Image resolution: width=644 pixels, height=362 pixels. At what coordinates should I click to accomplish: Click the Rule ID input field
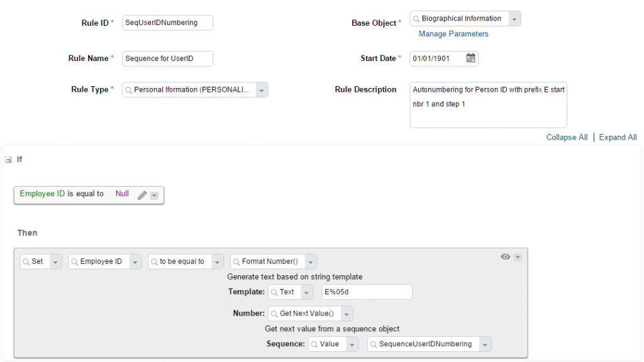[167, 23]
